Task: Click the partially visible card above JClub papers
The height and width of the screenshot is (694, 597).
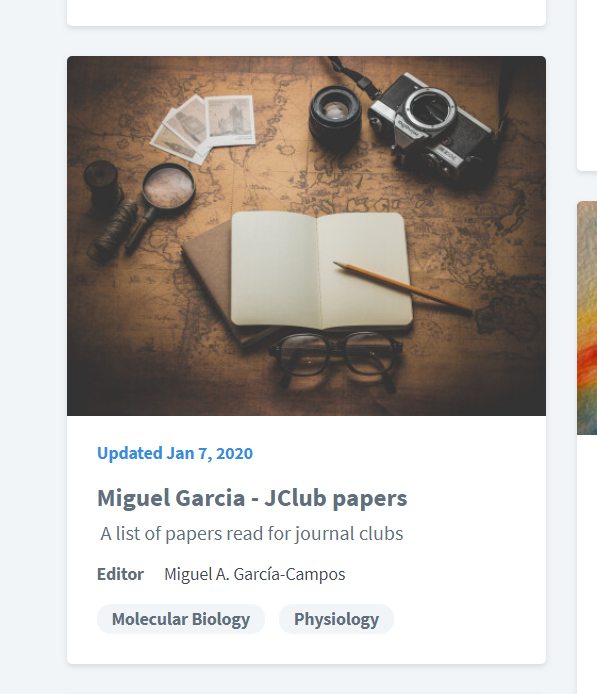Action: (x=306, y=12)
